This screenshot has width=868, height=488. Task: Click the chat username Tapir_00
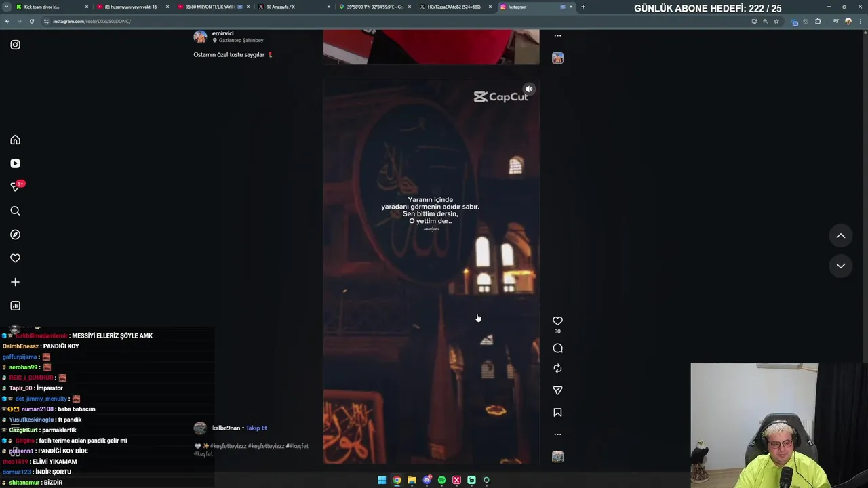(x=20, y=388)
